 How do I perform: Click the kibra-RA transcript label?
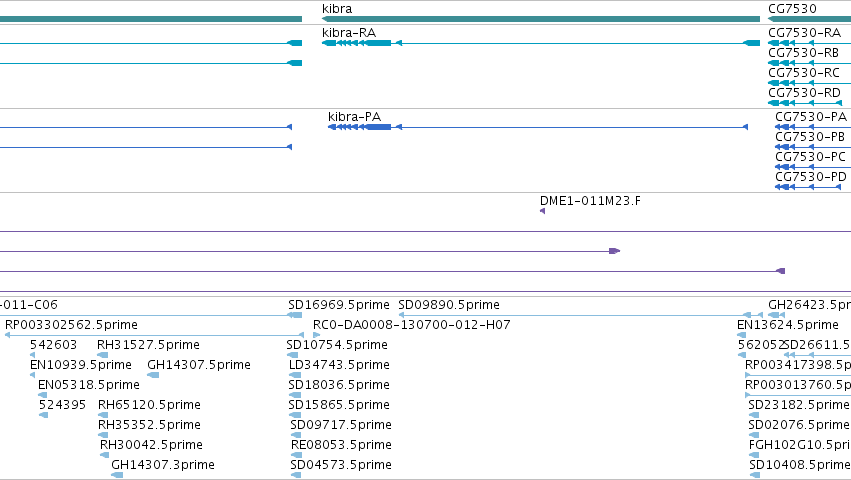[x=349, y=33]
